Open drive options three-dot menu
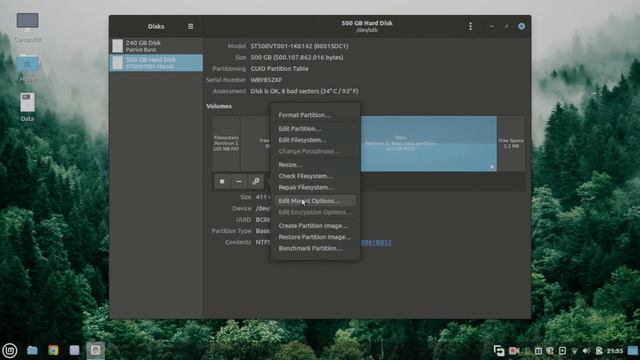640x360 pixels. coord(470,26)
